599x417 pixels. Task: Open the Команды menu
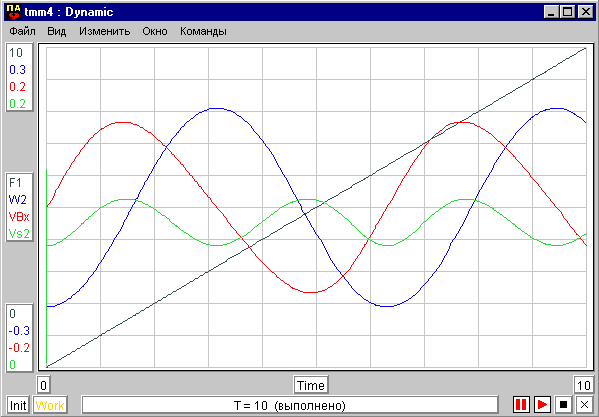pos(203,31)
